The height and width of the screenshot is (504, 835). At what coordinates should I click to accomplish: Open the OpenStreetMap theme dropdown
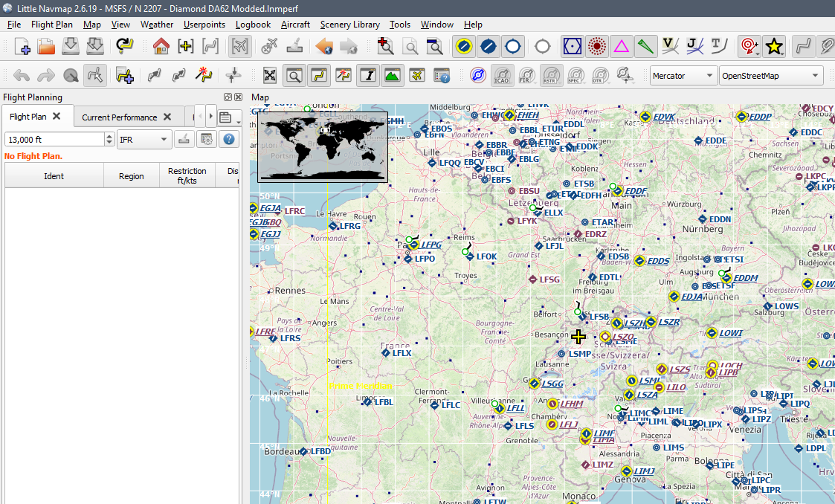(x=770, y=76)
